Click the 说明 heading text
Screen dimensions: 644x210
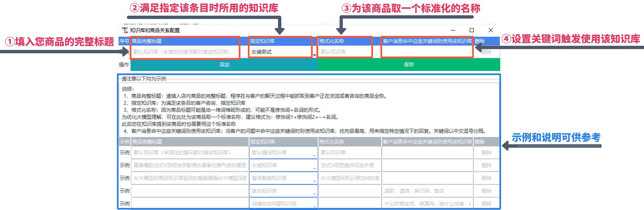point(128,89)
